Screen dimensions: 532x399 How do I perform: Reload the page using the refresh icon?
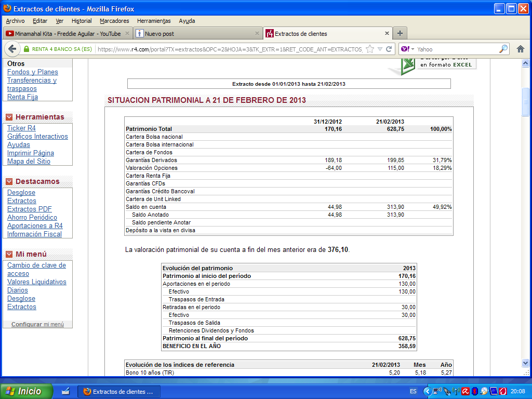pyautogui.click(x=390, y=49)
